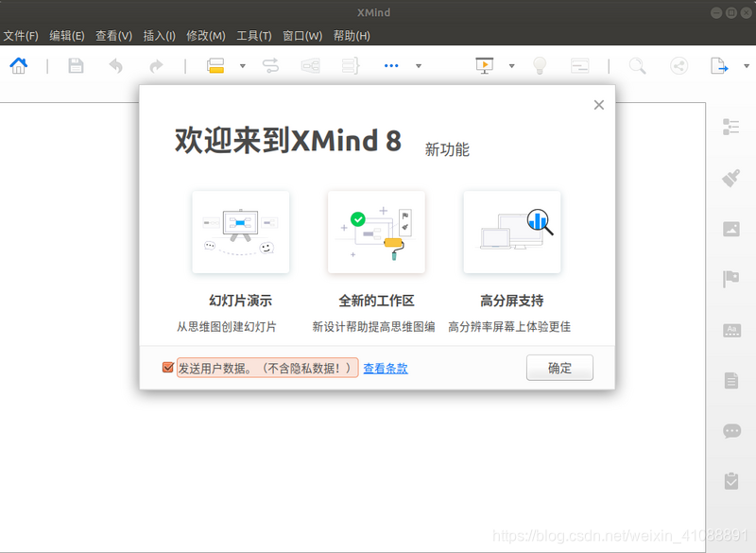Open the 插入(I) menu
This screenshot has height=553, width=756.
pyautogui.click(x=159, y=36)
